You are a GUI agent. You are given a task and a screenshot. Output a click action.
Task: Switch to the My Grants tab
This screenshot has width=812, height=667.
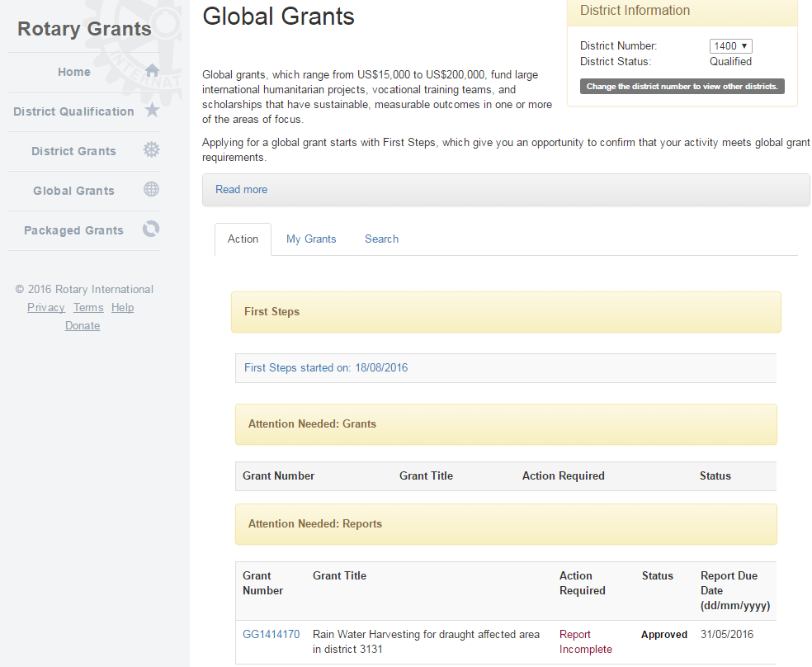[x=311, y=239]
